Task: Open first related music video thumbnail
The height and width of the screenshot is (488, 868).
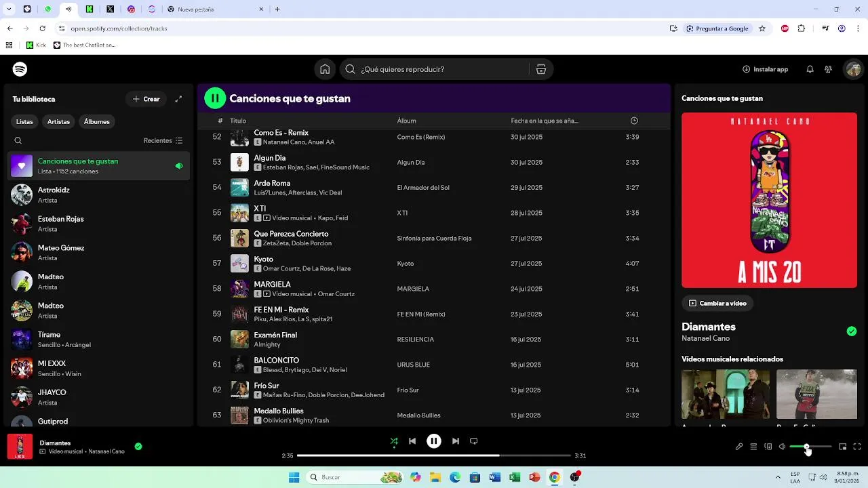Action: pos(726,394)
